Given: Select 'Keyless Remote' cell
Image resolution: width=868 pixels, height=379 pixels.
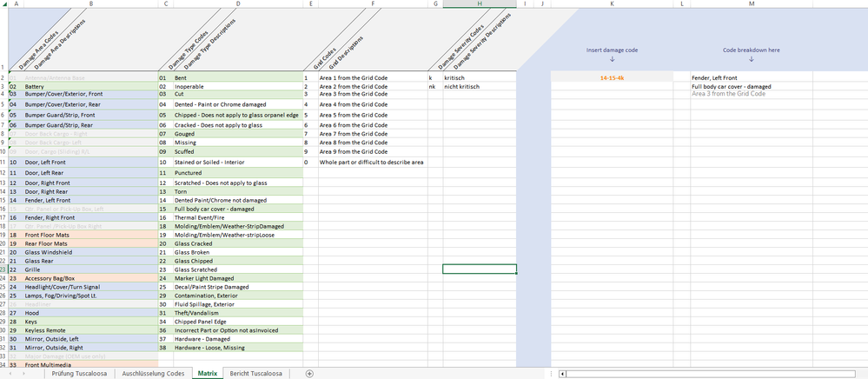Looking at the screenshot, I should coord(90,330).
